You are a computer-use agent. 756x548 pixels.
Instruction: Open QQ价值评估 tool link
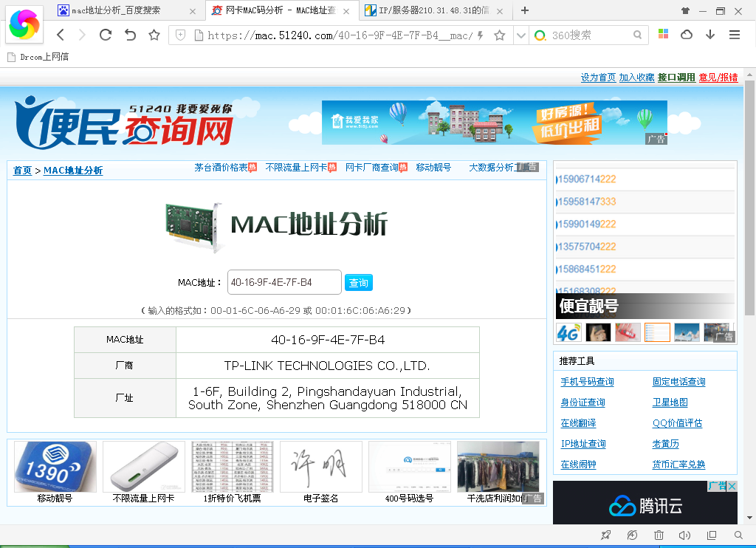678,423
